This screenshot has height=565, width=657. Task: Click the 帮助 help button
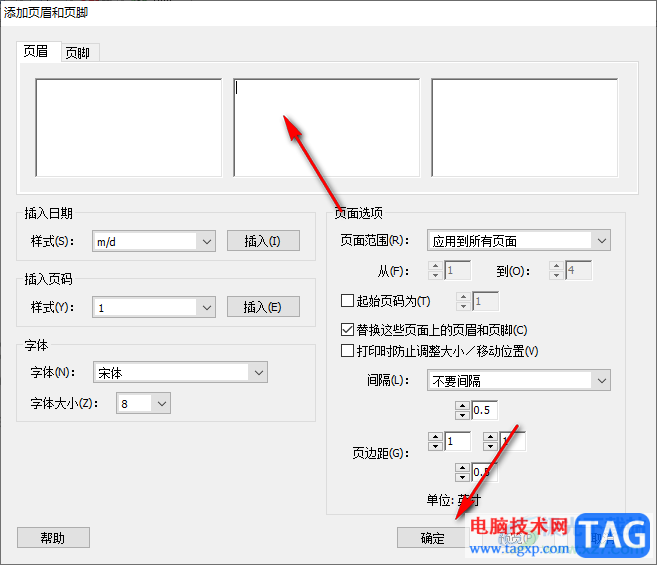[53, 537]
